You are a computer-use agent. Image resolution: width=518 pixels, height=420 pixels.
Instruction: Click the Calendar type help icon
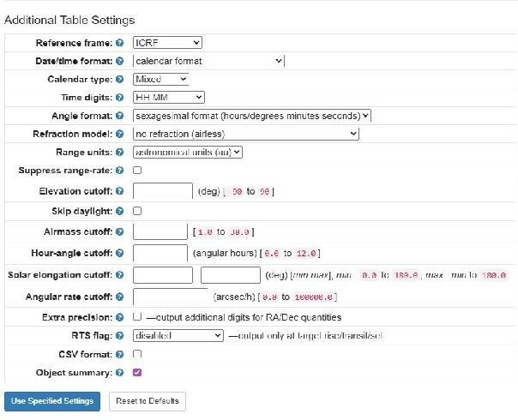click(x=120, y=79)
